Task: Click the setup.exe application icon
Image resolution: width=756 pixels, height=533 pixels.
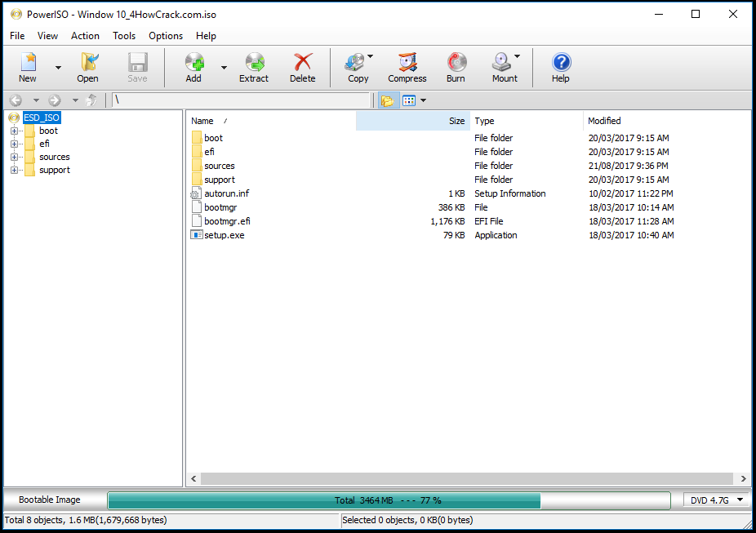Action: [x=196, y=235]
